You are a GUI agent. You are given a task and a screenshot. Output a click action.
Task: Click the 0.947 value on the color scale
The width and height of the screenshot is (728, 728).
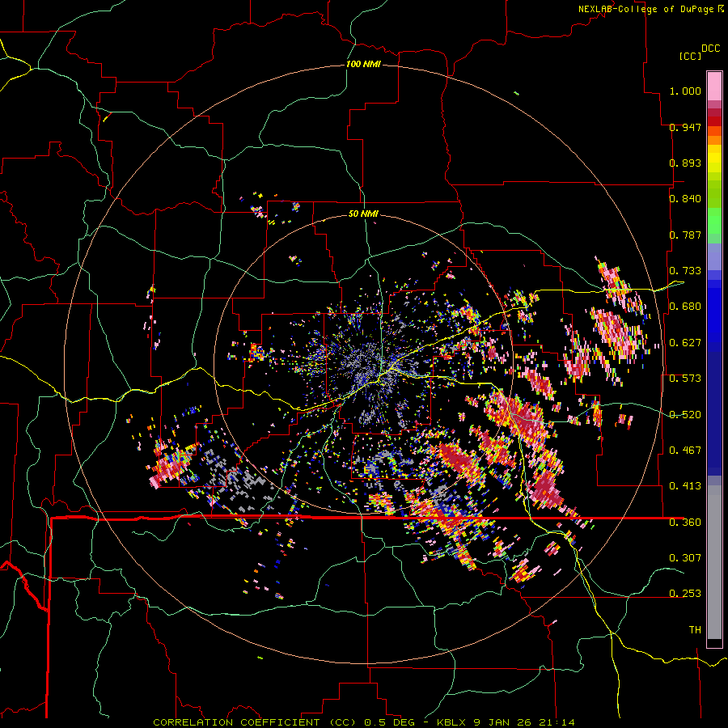pyautogui.click(x=685, y=127)
